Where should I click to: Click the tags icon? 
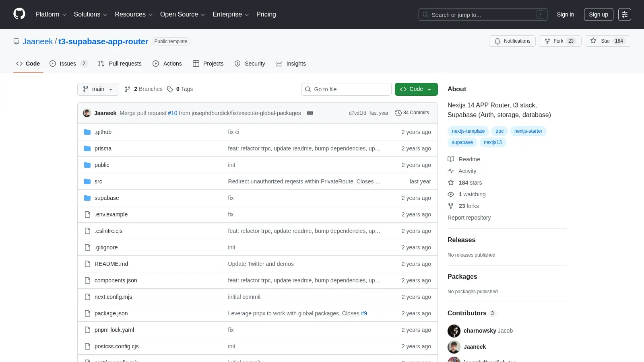(170, 89)
